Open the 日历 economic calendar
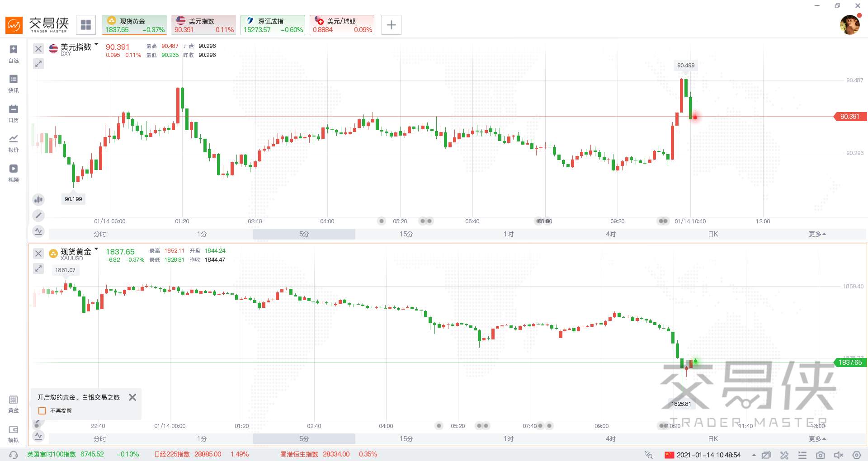Screen dimensions: 868x461 tap(14, 113)
